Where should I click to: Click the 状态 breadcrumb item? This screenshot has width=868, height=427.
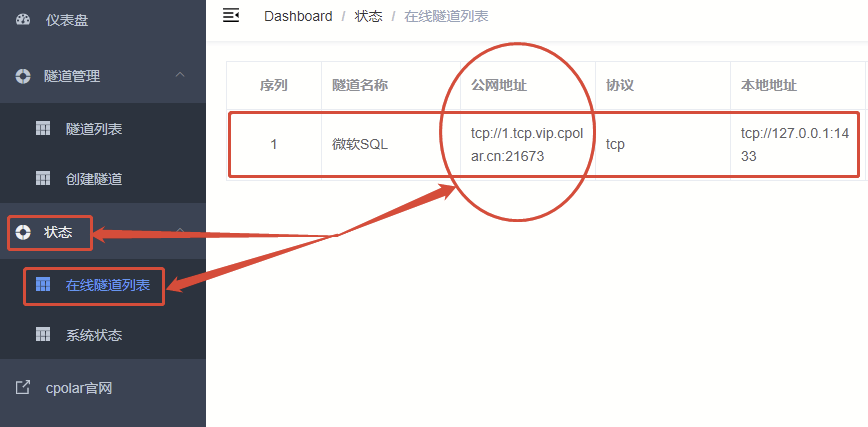[x=368, y=16]
